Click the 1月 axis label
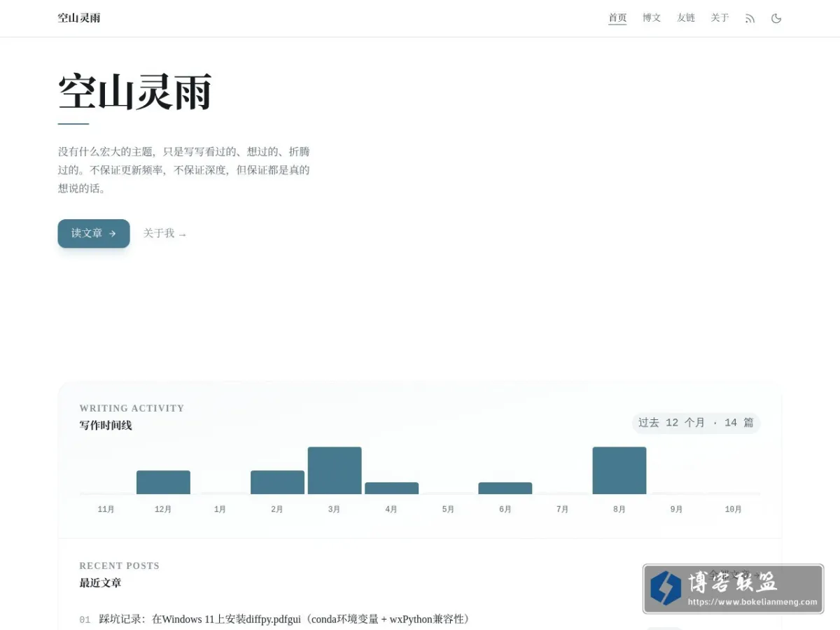Viewport: 840px width, 630px height. [220, 510]
